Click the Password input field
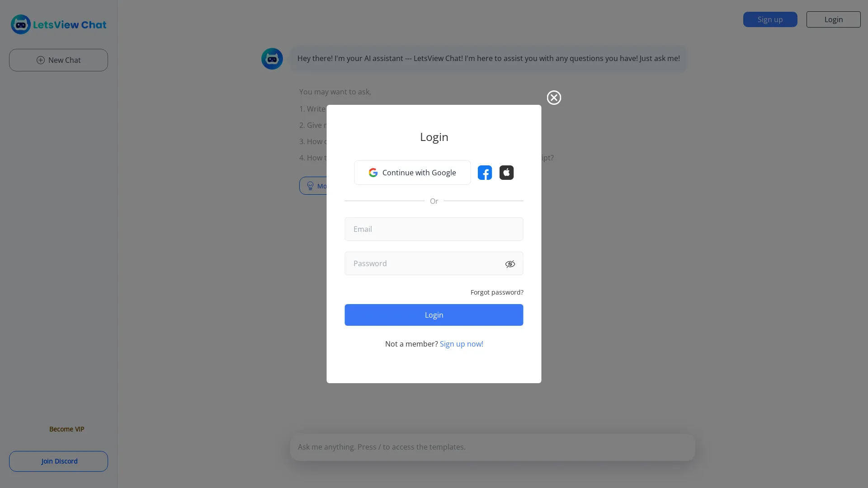Image resolution: width=868 pixels, height=488 pixels. 434,263
